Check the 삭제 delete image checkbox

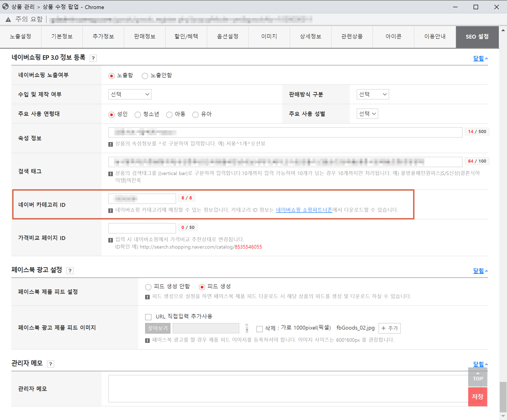(260, 329)
